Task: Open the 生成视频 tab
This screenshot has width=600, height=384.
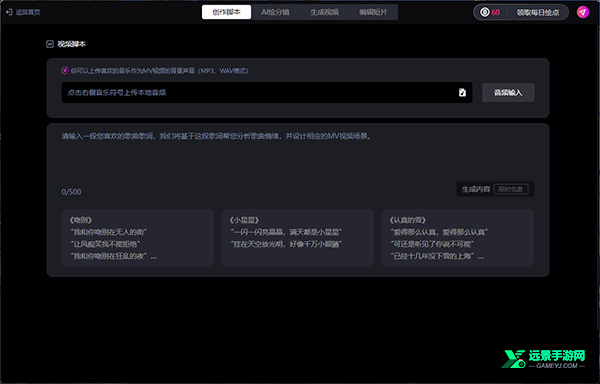Action: [324, 12]
